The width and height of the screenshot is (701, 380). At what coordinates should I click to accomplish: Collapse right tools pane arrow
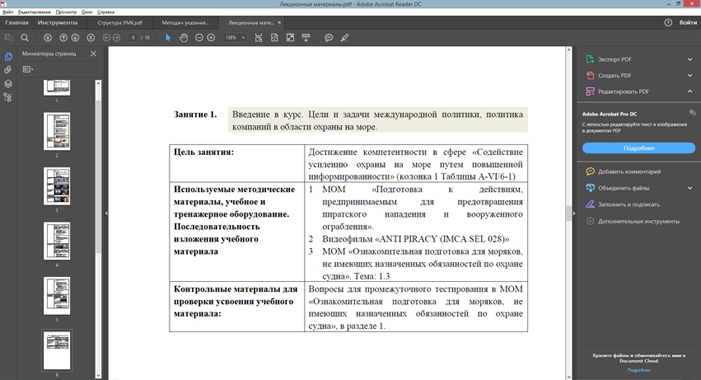(x=574, y=213)
